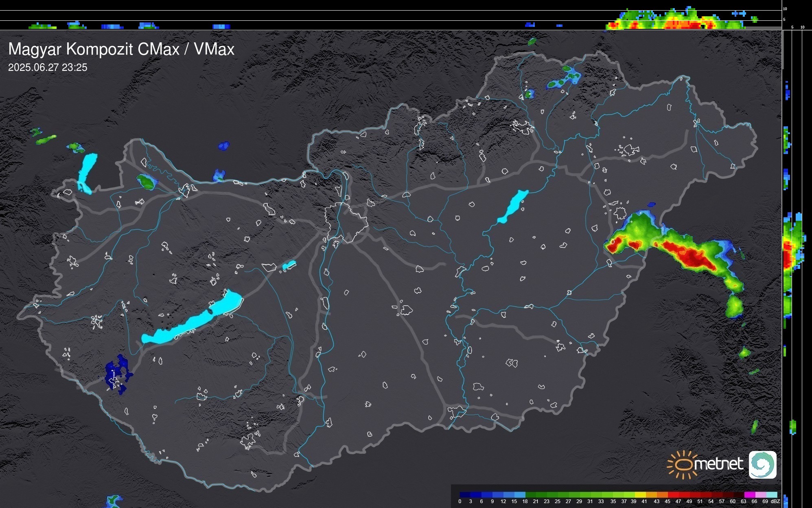Click the yellow 39 dBZ legend swatch
The width and height of the screenshot is (812, 508).
(x=640, y=495)
